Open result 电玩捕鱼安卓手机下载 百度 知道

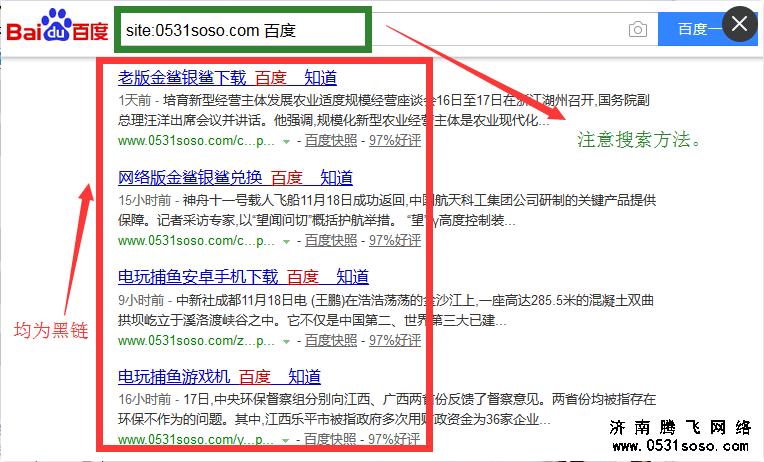point(243,277)
